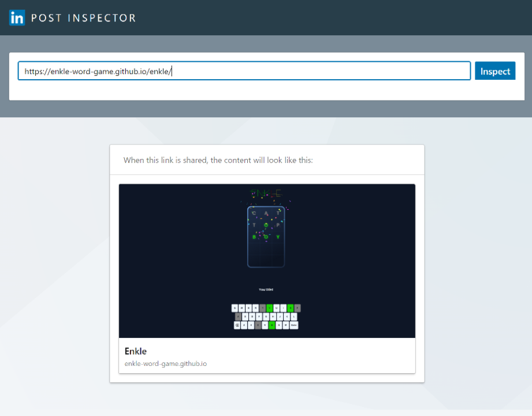The image size is (532, 416).
Task: Click the Enkle preview card title
Action: click(136, 351)
